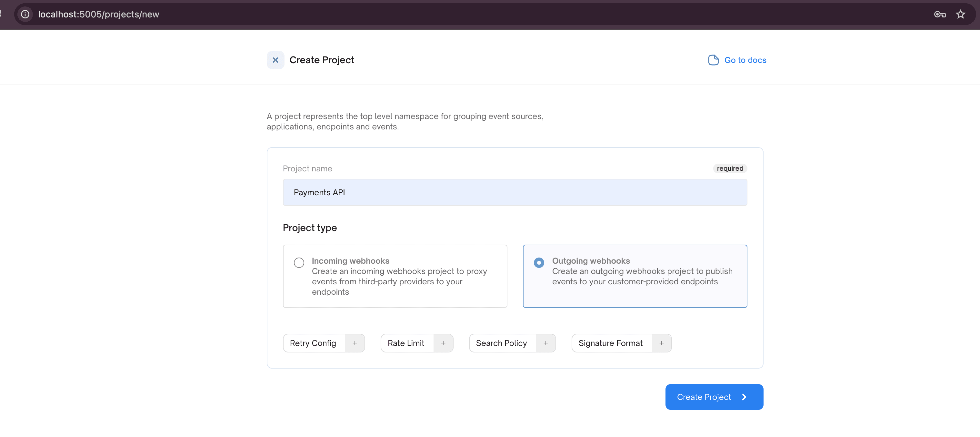The width and height of the screenshot is (980, 437).
Task: Click the site info icon in address bar
Action: [x=25, y=15]
